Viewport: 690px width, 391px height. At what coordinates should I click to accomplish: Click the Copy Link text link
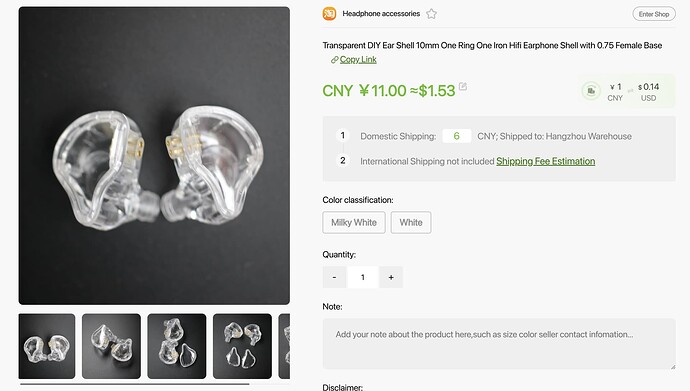358,59
